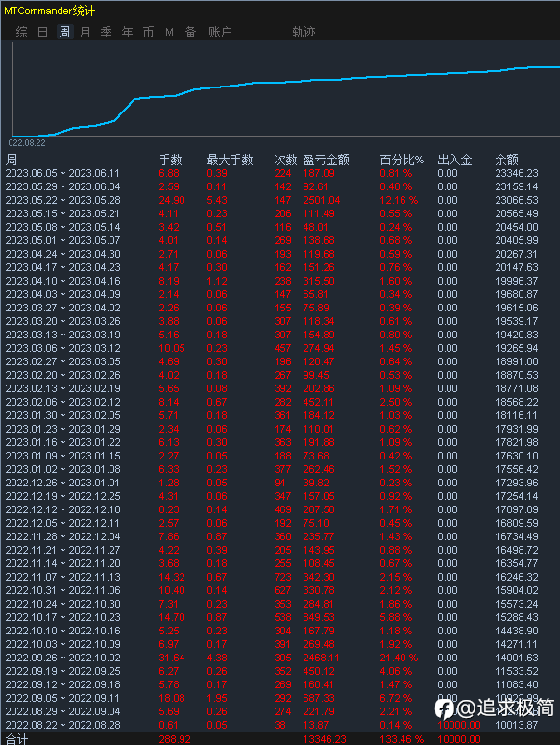
Task: Select row 2023.04.10 ~ 2023.04.16
Action: click(x=280, y=281)
